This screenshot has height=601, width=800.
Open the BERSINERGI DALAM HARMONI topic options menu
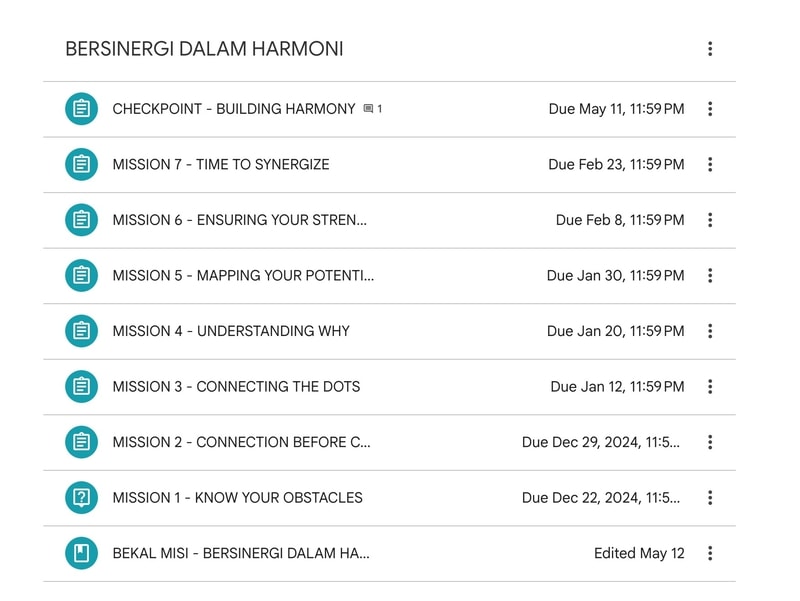click(x=710, y=49)
